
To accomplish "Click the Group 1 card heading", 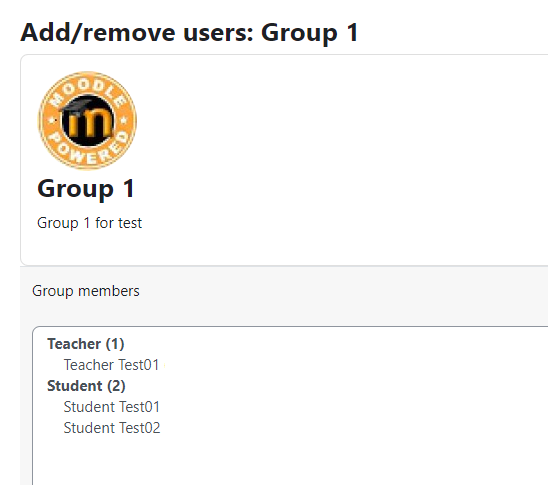I will coord(86,189).
